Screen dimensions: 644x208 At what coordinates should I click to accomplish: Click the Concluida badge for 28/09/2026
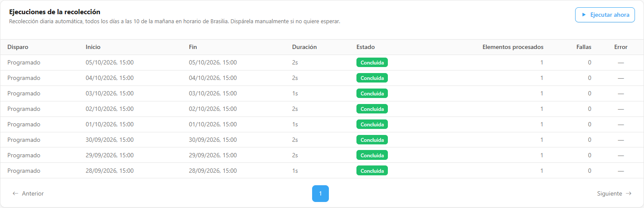(x=372, y=171)
